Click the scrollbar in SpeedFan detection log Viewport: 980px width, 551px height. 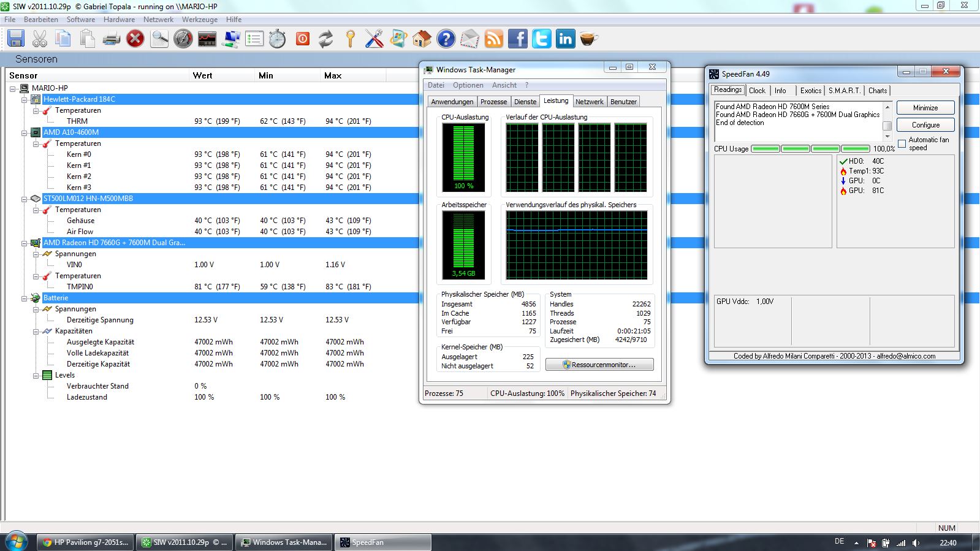tap(887, 123)
